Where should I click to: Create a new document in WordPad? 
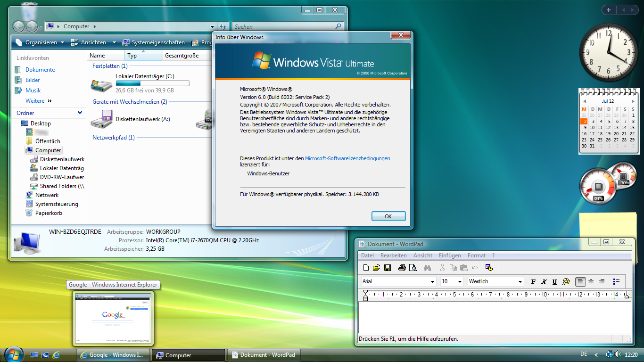366,267
